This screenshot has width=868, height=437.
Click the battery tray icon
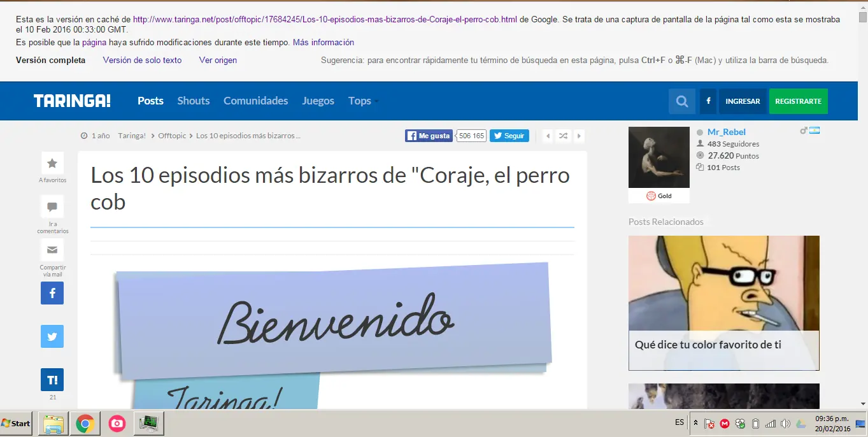(755, 423)
